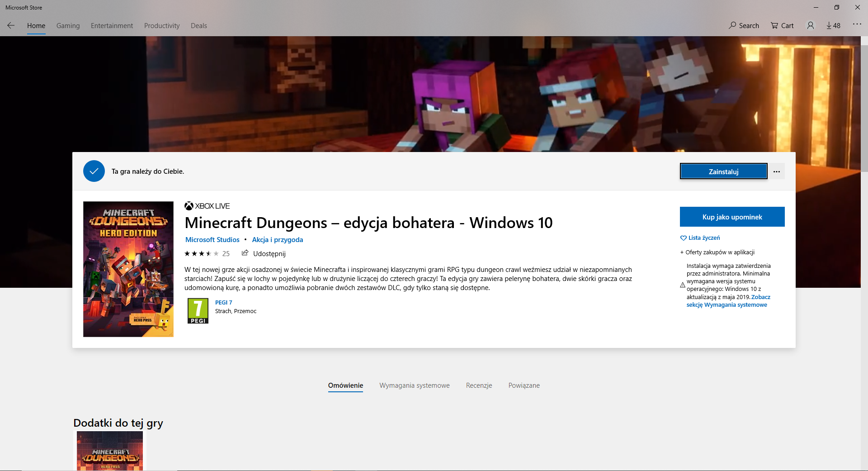The image size is (868, 471).
Task: Click the rating count 25
Action: (226, 254)
